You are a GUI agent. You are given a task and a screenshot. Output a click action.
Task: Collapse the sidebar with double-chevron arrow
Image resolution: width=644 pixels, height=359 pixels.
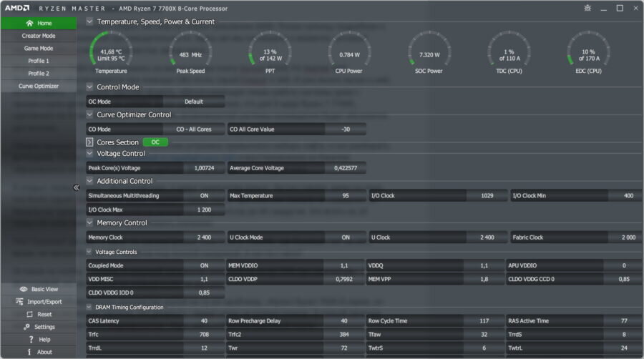(x=76, y=187)
